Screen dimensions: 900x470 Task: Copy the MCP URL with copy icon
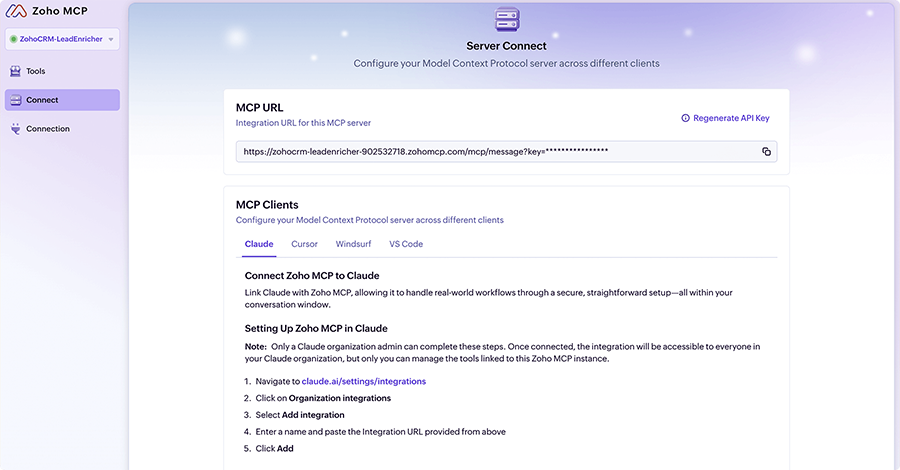click(x=766, y=152)
